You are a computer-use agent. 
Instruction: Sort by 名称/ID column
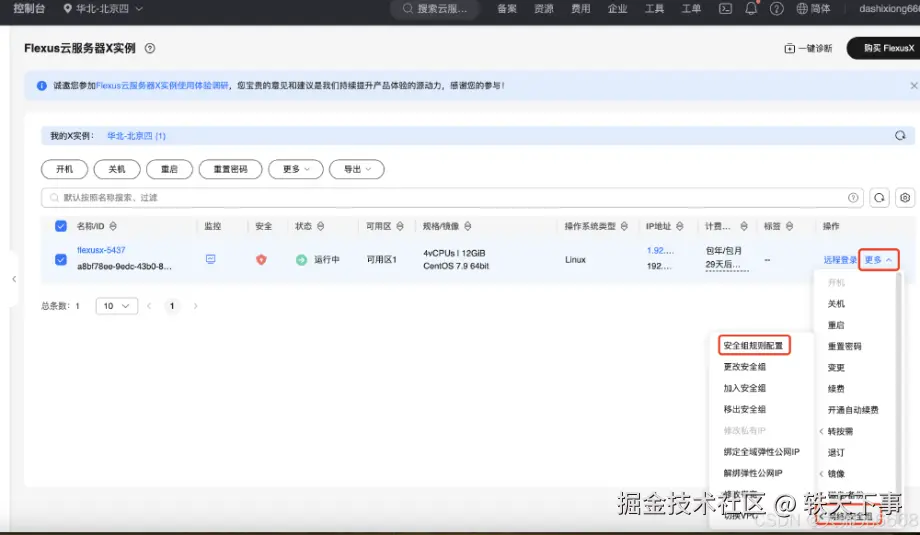point(113,226)
